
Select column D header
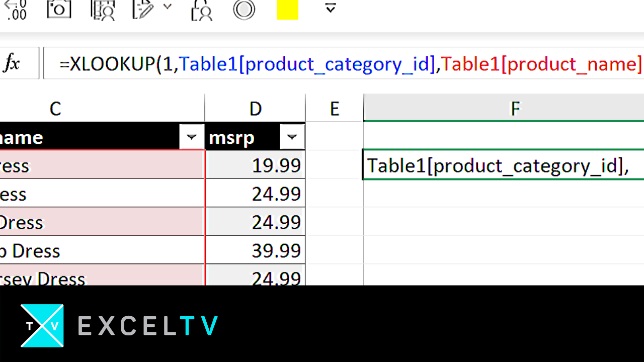click(256, 108)
